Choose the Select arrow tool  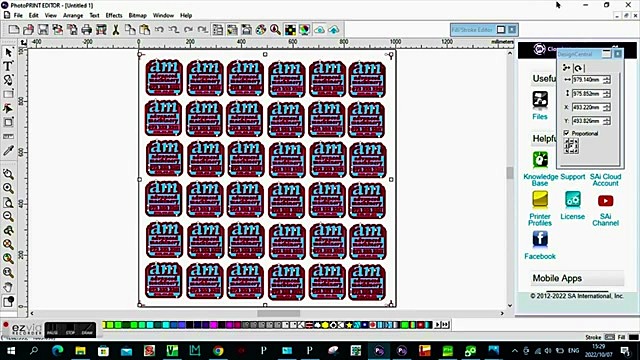8,52
